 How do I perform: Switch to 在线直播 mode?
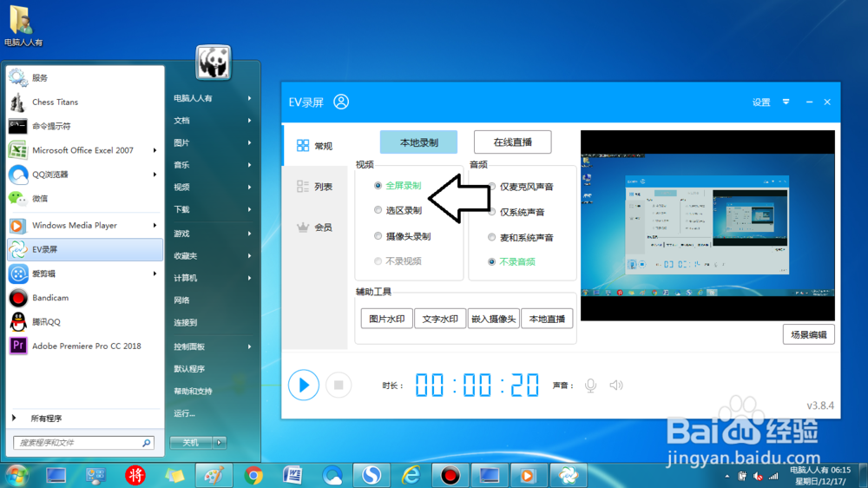pyautogui.click(x=513, y=142)
